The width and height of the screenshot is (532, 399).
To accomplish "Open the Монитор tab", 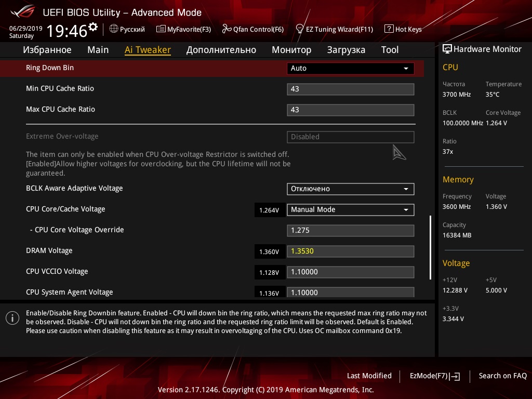I will pos(291,50).
